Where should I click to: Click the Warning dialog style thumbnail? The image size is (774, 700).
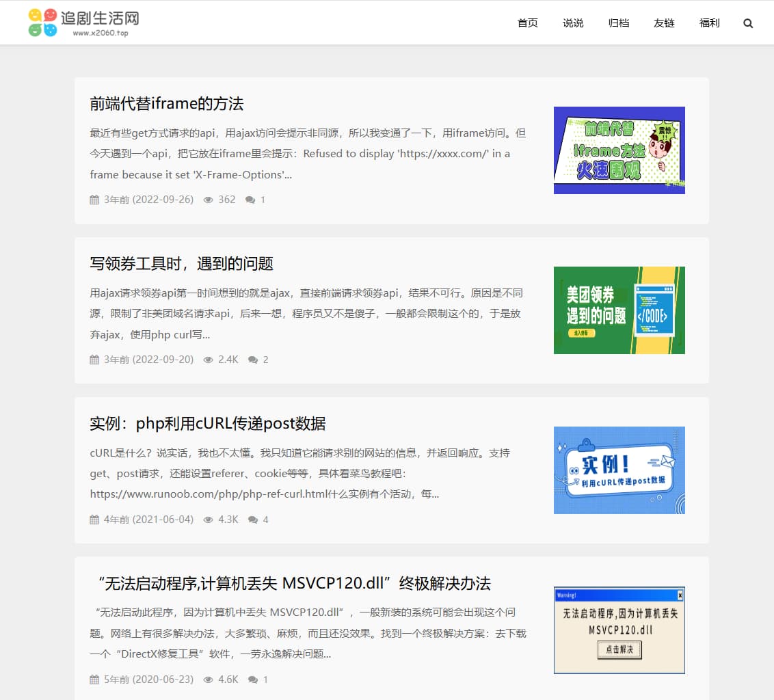[x=619, y=630]
